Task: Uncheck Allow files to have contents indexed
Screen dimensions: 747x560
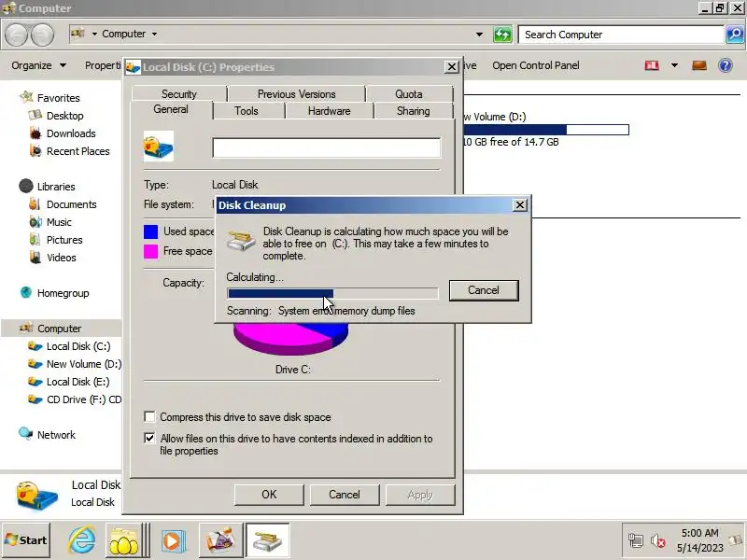Action: [x=149, y=438]
